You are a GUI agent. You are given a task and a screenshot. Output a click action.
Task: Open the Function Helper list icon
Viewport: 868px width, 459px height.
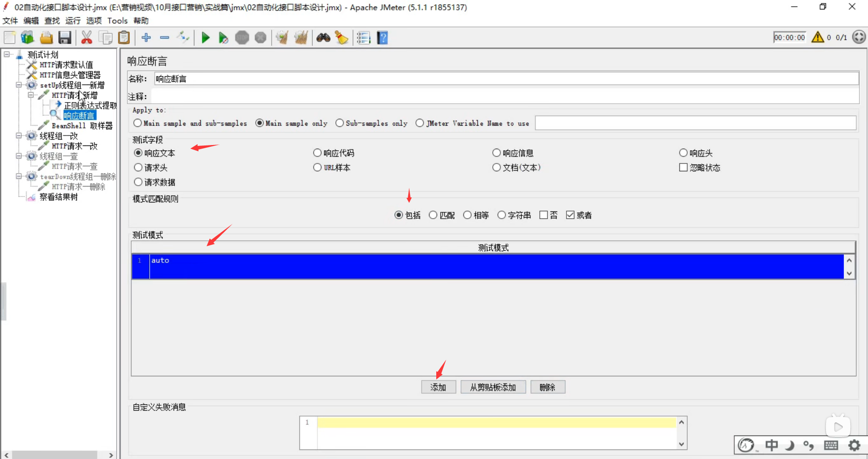[x=363, y=37]
